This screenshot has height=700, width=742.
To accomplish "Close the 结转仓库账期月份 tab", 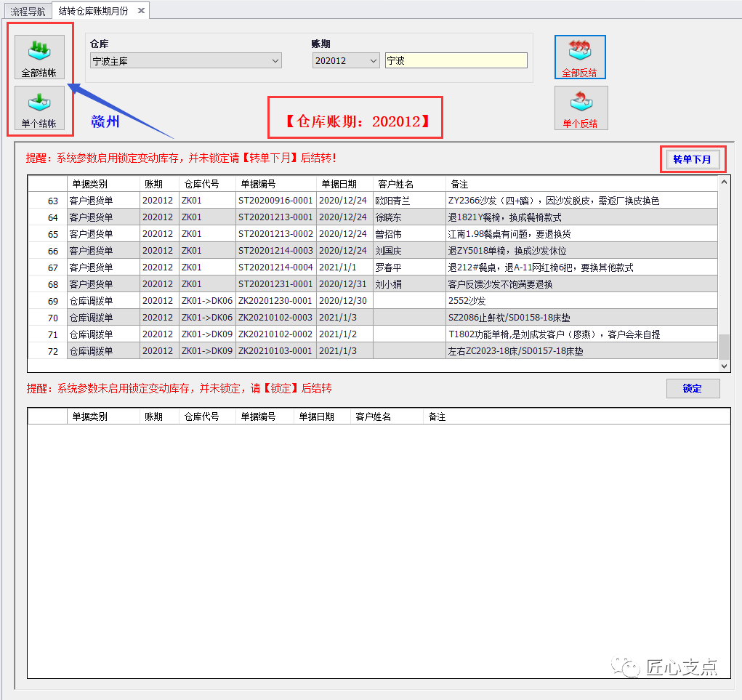I will click(141, 10).
